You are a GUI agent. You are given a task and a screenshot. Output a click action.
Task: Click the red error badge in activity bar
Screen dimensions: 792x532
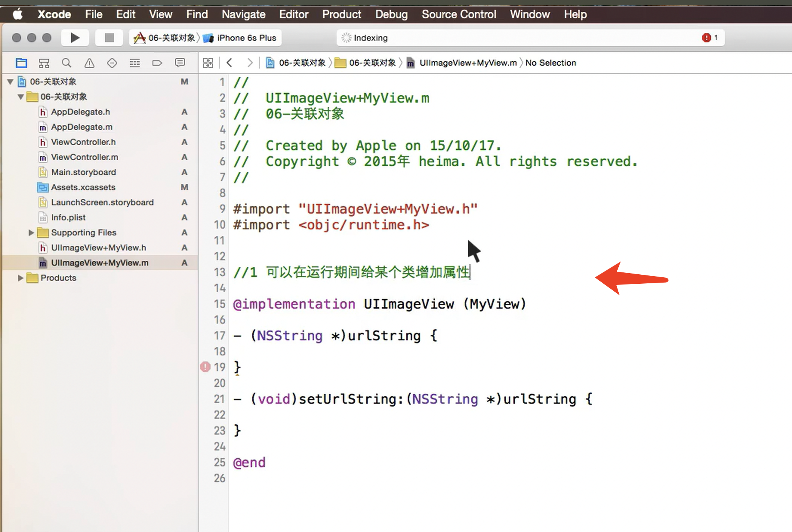(706, 38)
